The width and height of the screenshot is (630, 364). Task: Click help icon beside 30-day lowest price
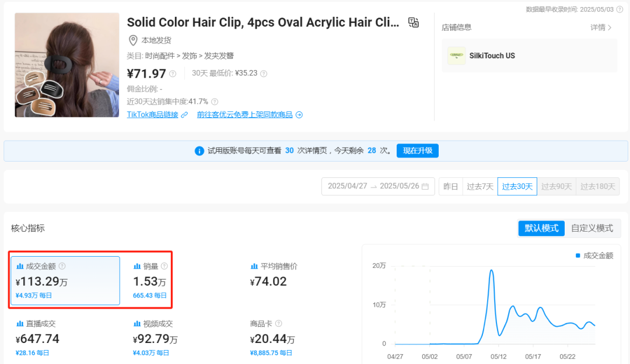click(264, 73)
